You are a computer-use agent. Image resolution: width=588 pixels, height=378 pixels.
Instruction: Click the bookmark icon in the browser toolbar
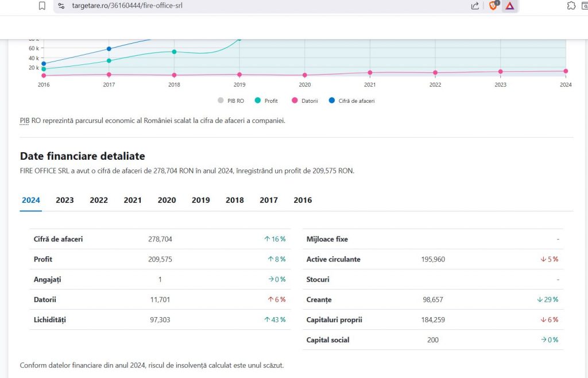coord(42,6)
